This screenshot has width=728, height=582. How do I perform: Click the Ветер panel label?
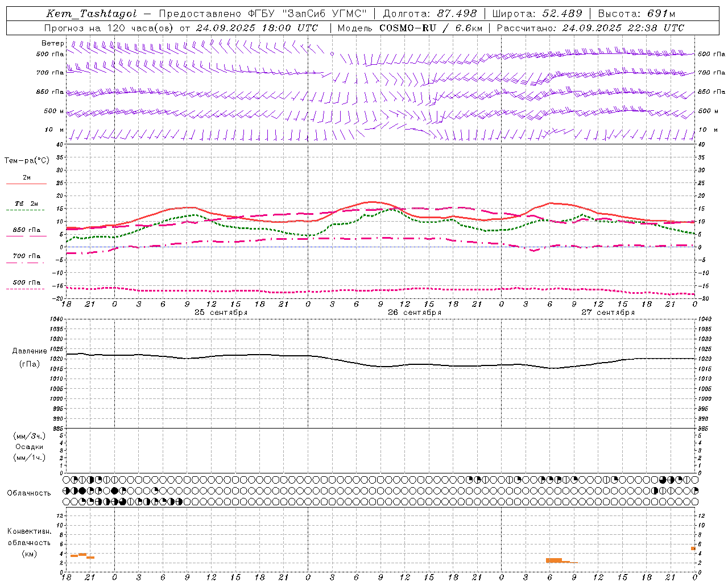coord(52,43)
